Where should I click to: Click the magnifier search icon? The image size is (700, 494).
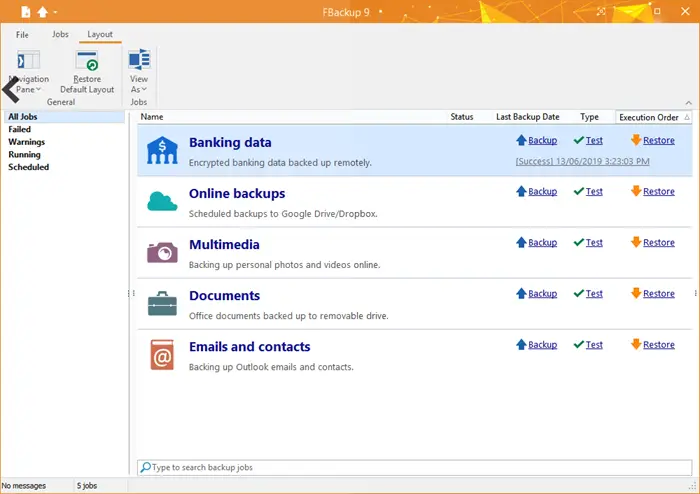145,467
